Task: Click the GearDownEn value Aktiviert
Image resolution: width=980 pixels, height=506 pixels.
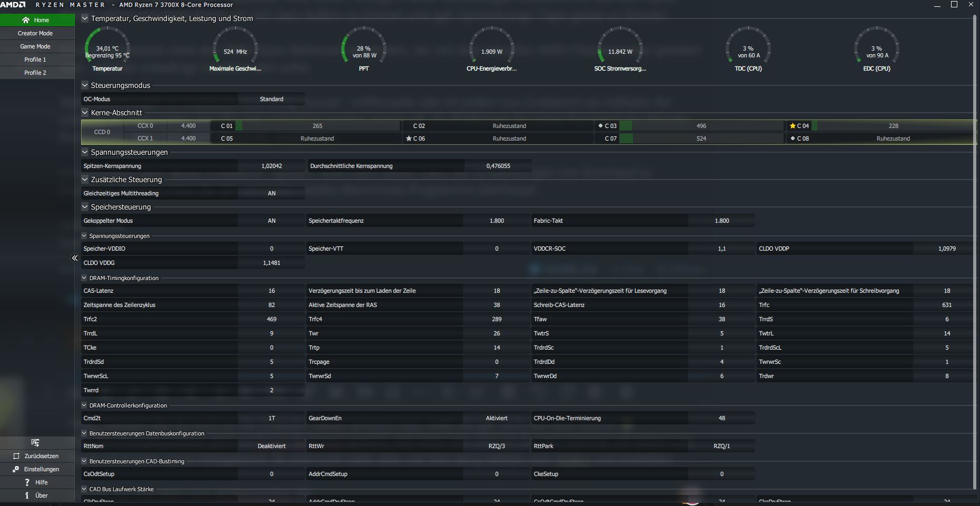Action: 497,418
